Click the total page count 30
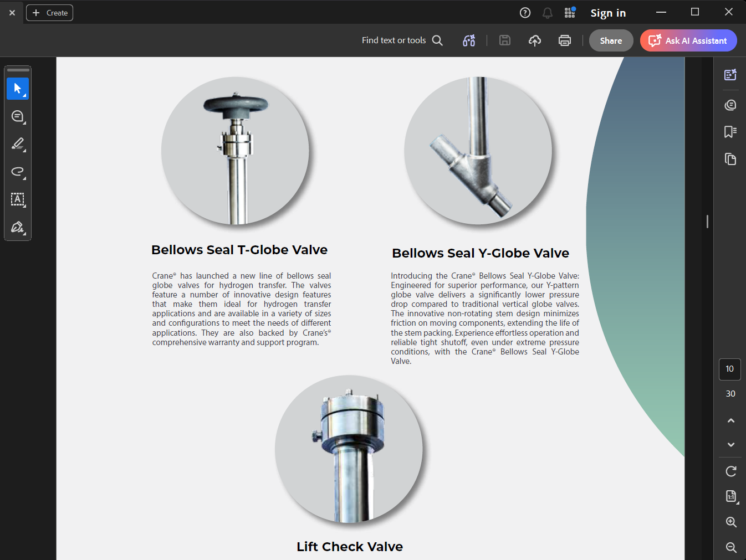The height and width of the screenshot is (560, 746). 730,394
